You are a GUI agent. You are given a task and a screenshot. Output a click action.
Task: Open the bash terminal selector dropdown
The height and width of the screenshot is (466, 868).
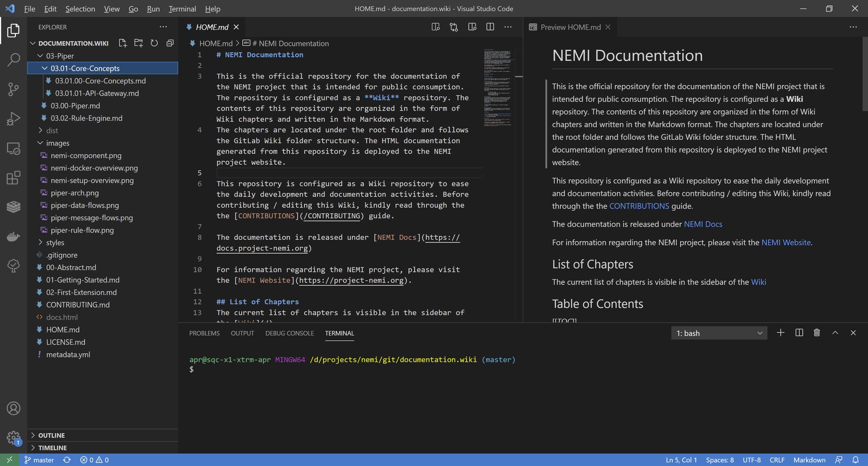point(759,333)
